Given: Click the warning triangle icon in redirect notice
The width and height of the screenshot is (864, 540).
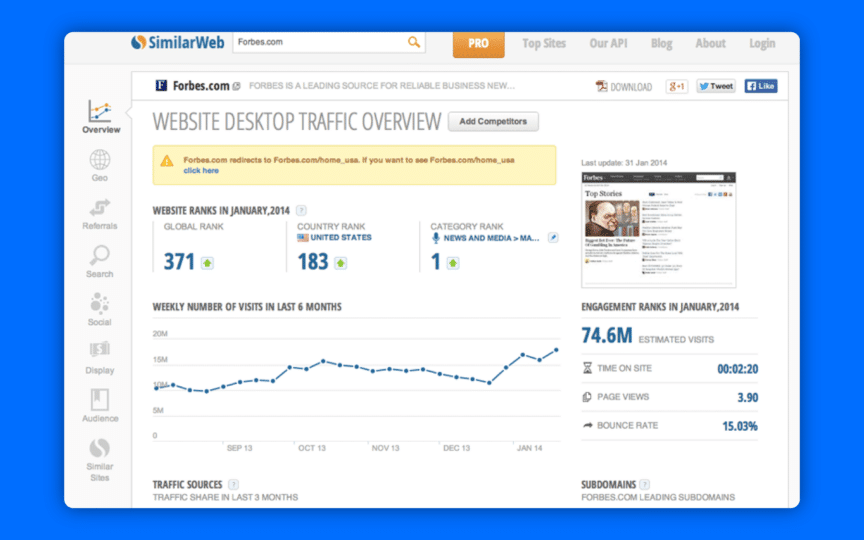Looking at the screenshot, I should pyautogui.click(x=166, y=161).
